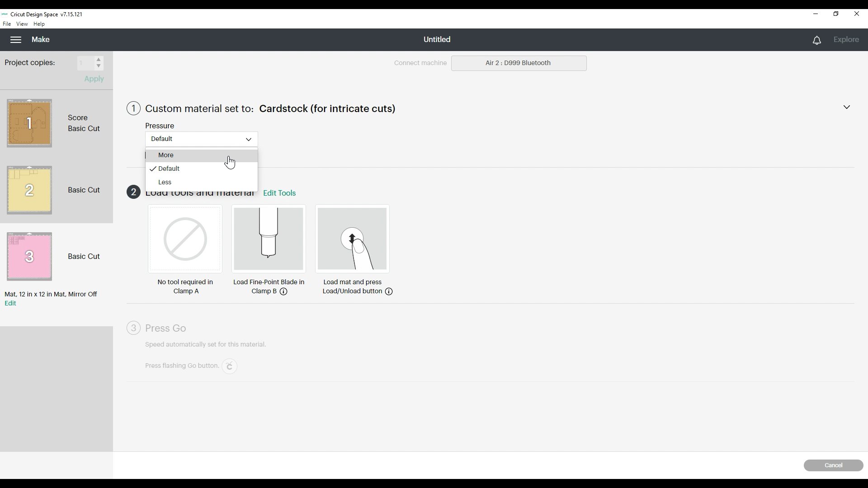Image resolution: width=868 pixels, height=488 pixels.
Task: Click the Untitled project title
Action: [x=437, y=40]
